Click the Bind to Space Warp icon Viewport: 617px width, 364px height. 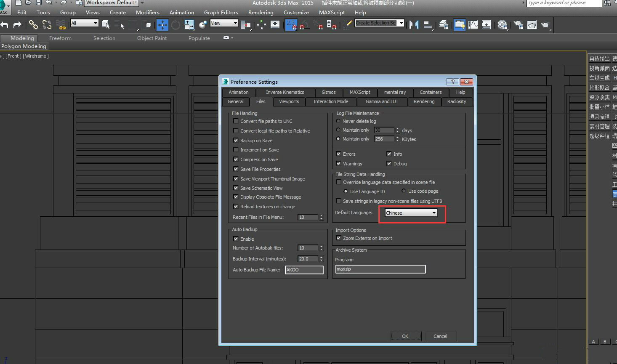point(61,25)
